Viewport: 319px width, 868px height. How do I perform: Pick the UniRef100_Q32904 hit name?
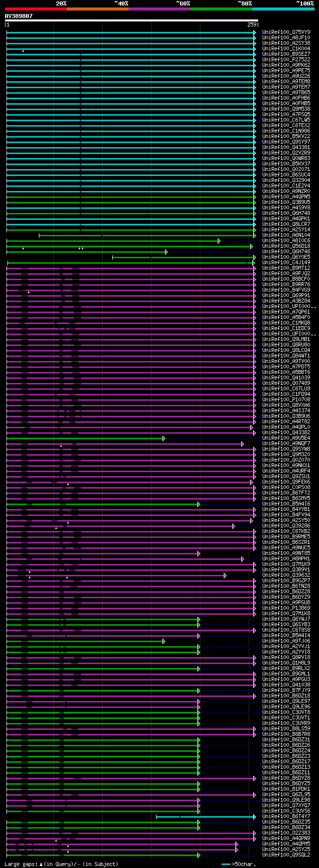286,180
